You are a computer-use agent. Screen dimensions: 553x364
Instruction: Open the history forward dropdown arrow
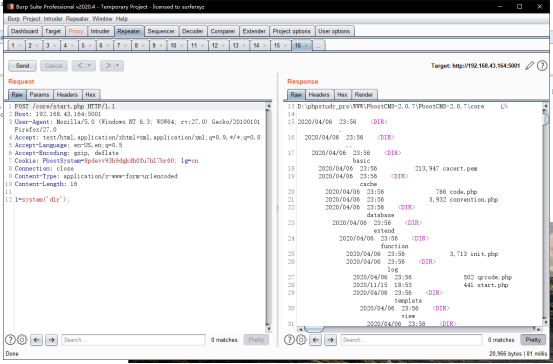pyautogui.click(x=117, y=66)
